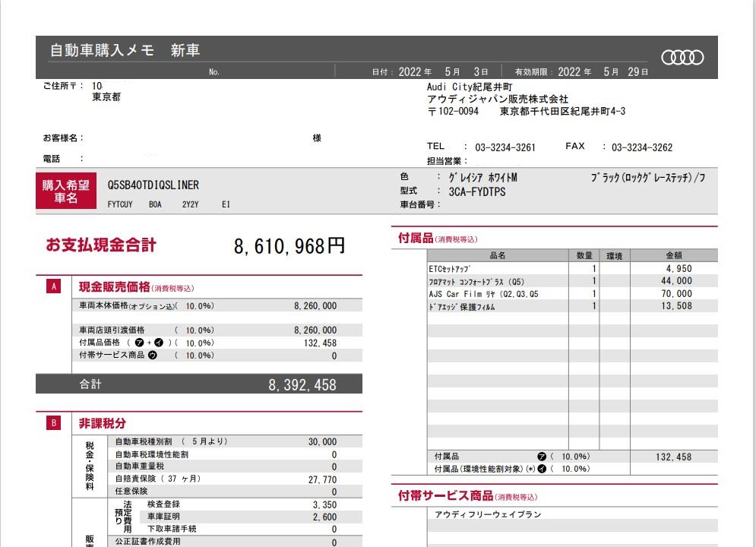
Task: Click the body color グレイシアホワイトM
Action: coord(482,178)
